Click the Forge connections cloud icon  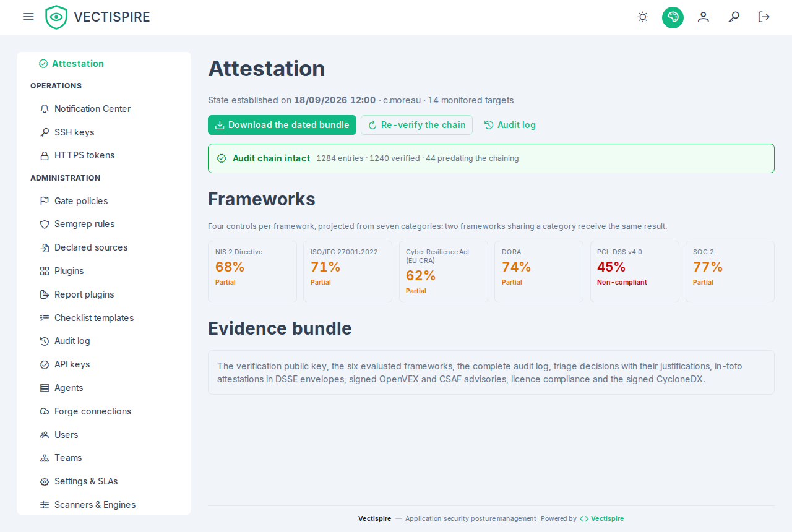coord(45,411)
